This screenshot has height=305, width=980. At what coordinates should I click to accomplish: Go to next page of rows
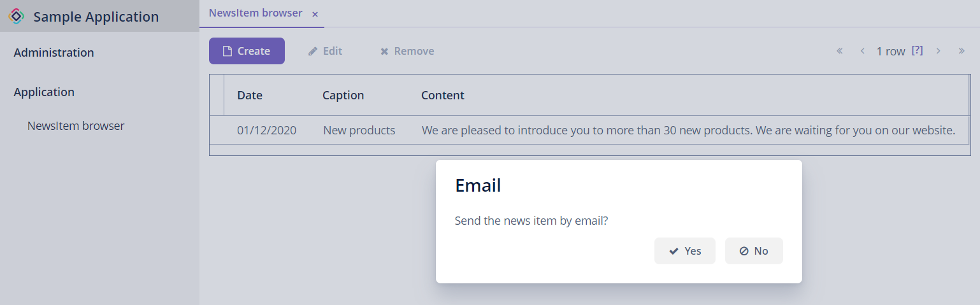[x=939, y=51]
